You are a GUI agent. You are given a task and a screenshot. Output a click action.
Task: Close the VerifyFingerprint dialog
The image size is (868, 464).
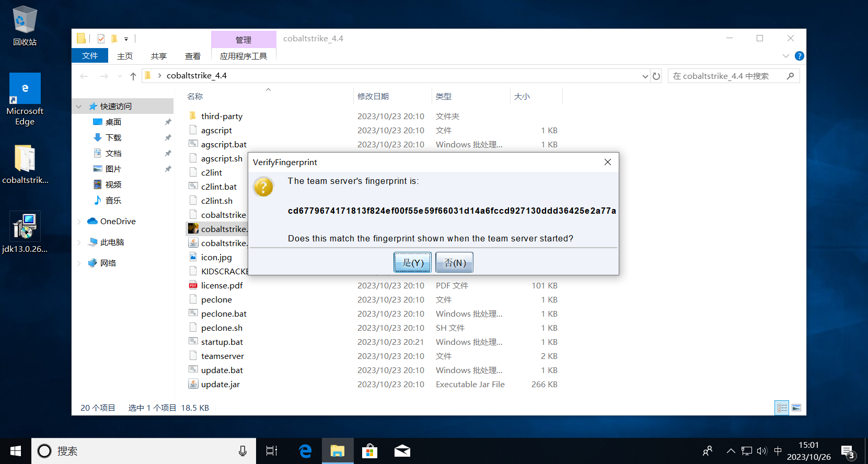coord(607,162)
